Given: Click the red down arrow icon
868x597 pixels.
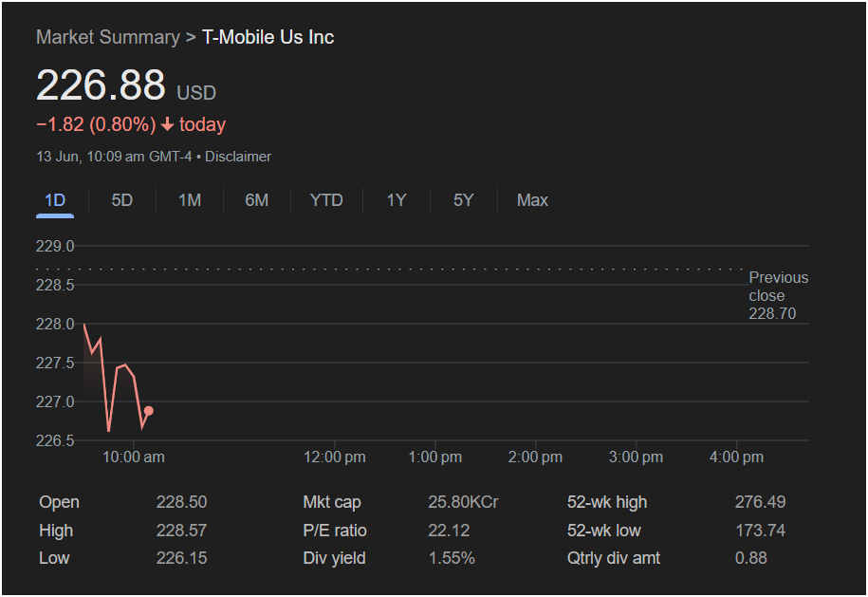Looking at the screenshot, I should [167, 125].
